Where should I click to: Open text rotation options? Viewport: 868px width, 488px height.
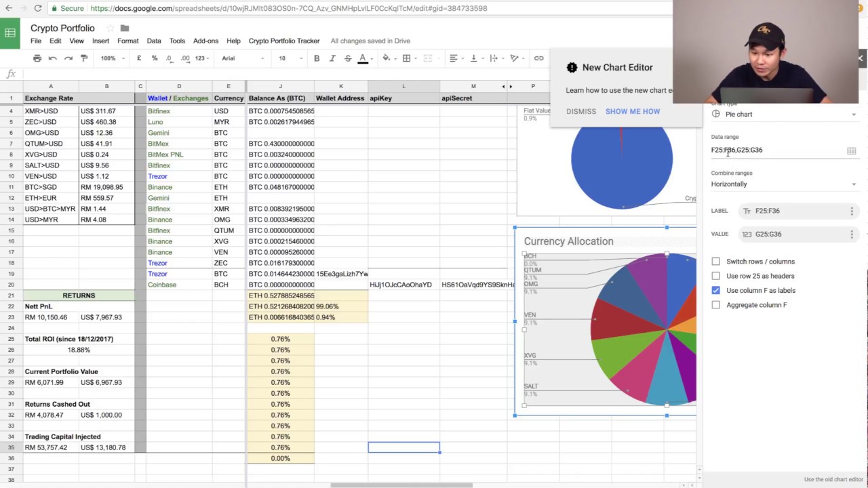coord(514,58)
